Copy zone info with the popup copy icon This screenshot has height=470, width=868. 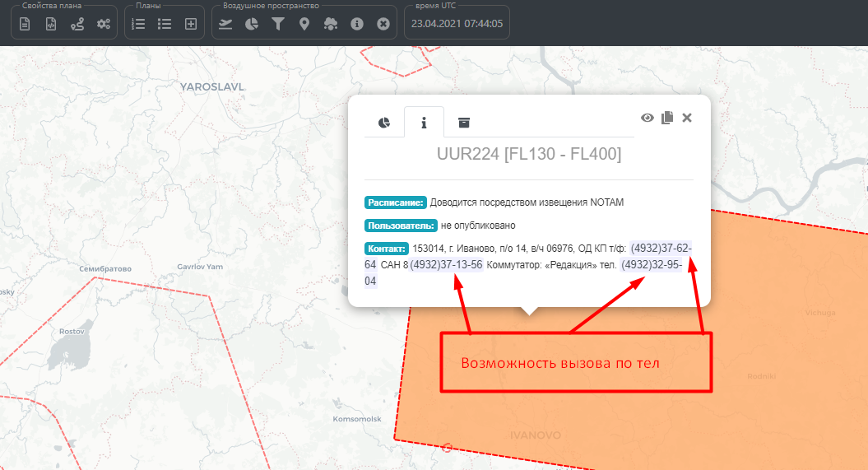tap(667, 118)
